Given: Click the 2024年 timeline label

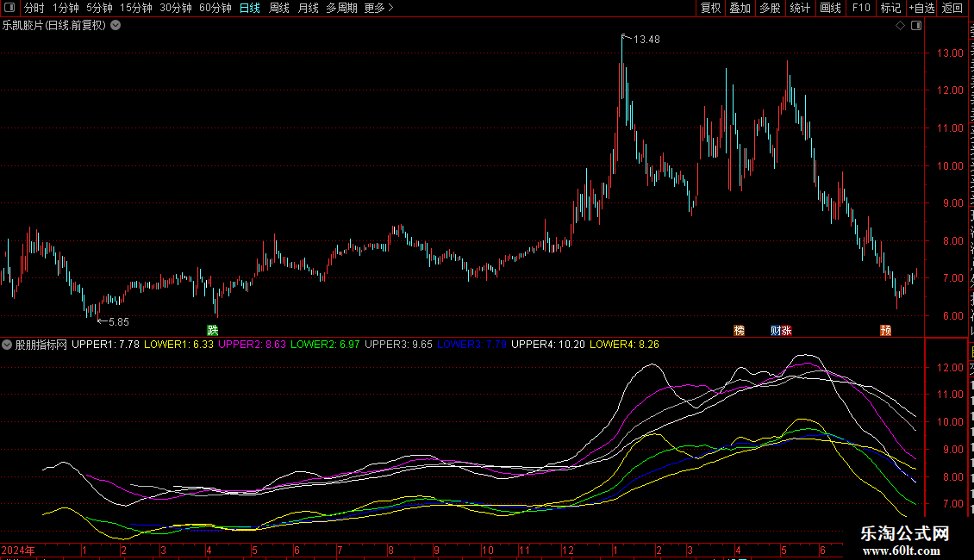Looking at the screenshot, I should pyautogui.click(x=18, y=551).
